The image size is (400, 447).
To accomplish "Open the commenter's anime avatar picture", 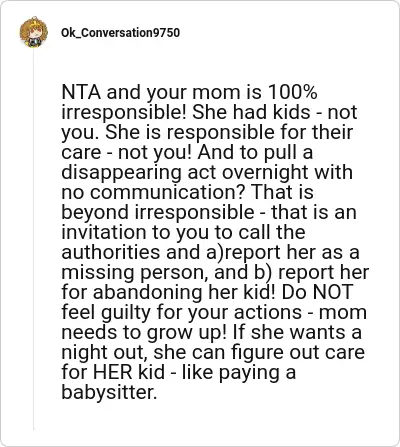I will (x=33, y=32).
